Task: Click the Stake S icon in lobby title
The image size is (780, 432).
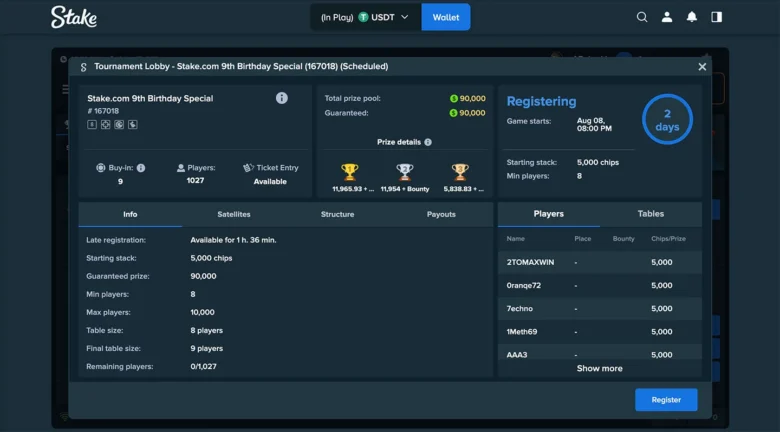Action: click(x=84, y=67)
